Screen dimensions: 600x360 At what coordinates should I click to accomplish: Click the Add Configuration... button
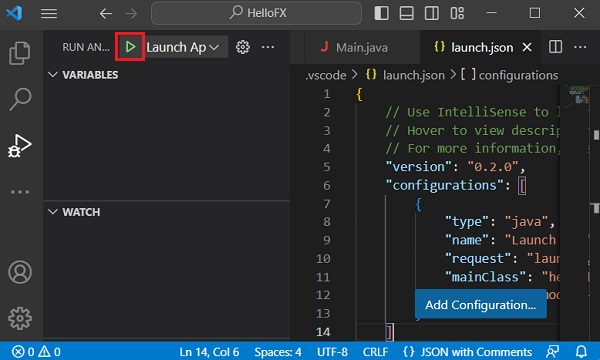[x=481, y=305]
